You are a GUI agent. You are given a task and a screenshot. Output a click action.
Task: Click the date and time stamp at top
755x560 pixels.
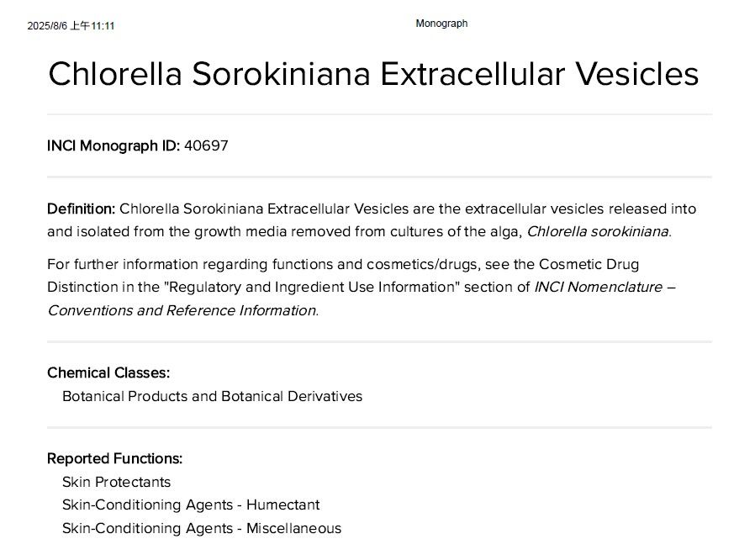71,26
